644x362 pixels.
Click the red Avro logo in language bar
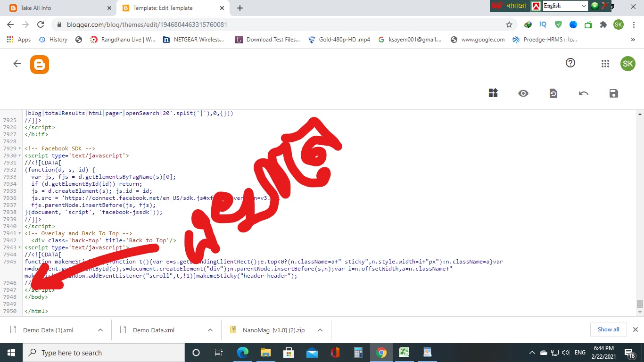pos(536,6)
